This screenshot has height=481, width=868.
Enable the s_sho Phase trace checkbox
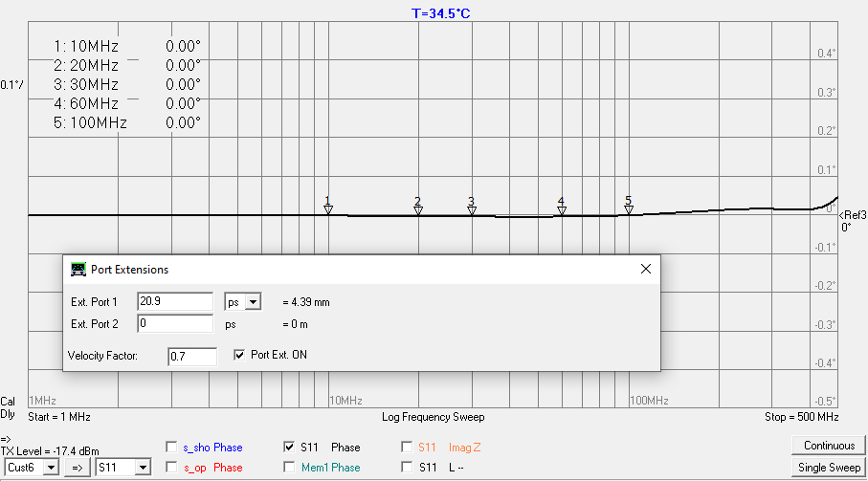click(171, 447)
